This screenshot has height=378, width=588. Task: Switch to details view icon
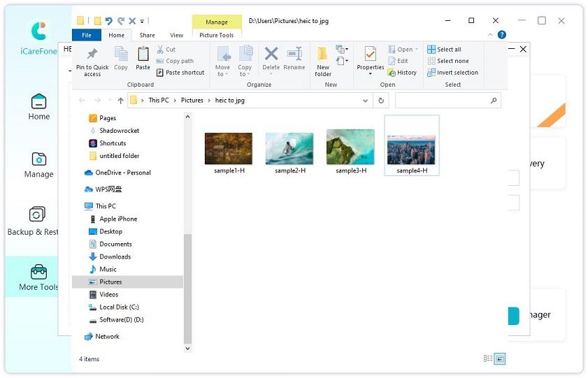pyautogui.click(x=488, y=358)
